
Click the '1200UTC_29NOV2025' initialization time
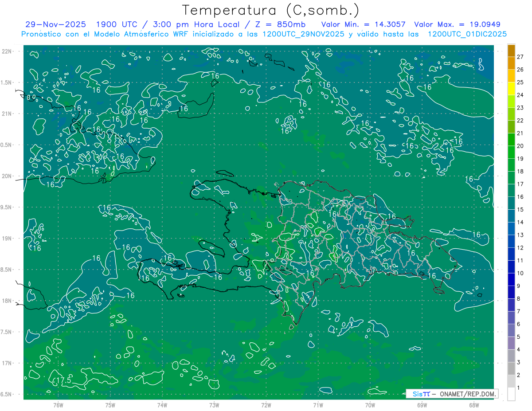[305, 34]
